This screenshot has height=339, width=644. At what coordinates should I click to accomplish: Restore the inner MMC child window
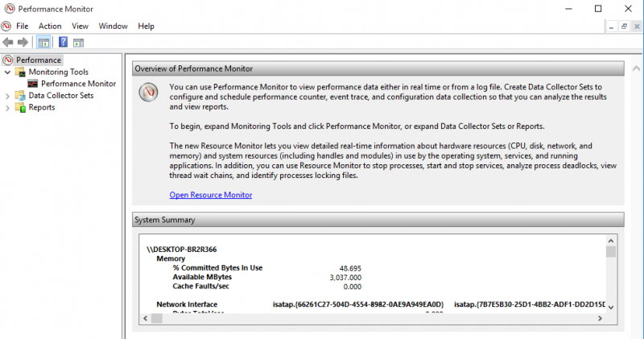point(625,27)
